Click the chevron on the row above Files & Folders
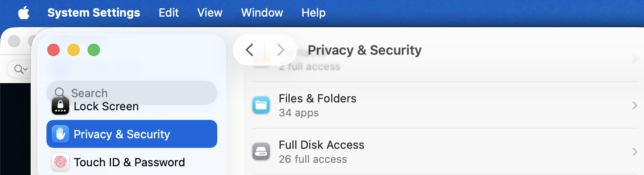The height and width of the screenshot is (175, 644). click(634, 59)
